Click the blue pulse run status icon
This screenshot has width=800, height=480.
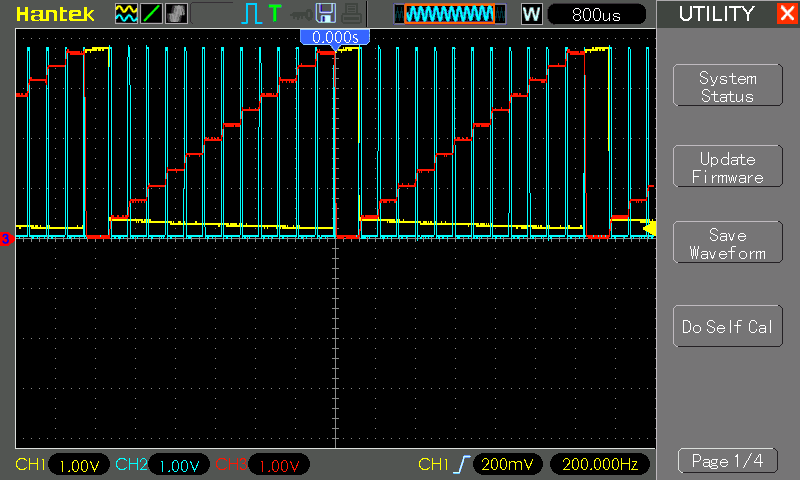251,14
